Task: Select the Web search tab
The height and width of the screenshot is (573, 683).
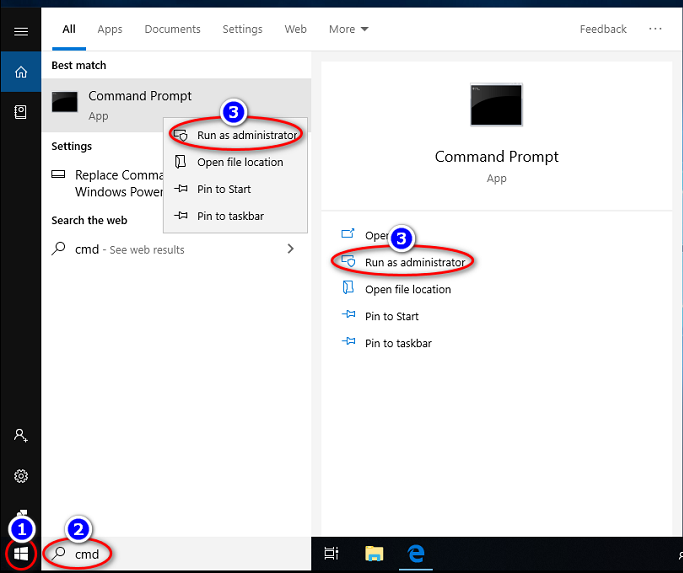Action: [295, 29]
